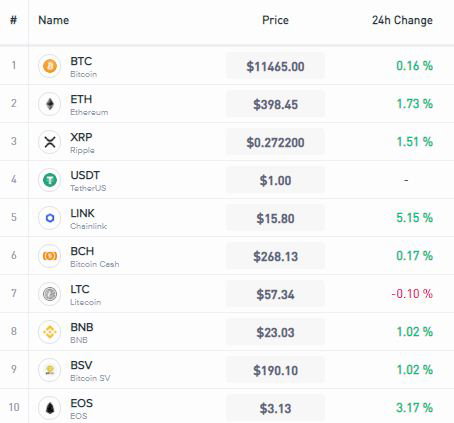Screen dimensions: 454x423
Task: Click the yellow BNB logo icon
Action: [50, 332]
